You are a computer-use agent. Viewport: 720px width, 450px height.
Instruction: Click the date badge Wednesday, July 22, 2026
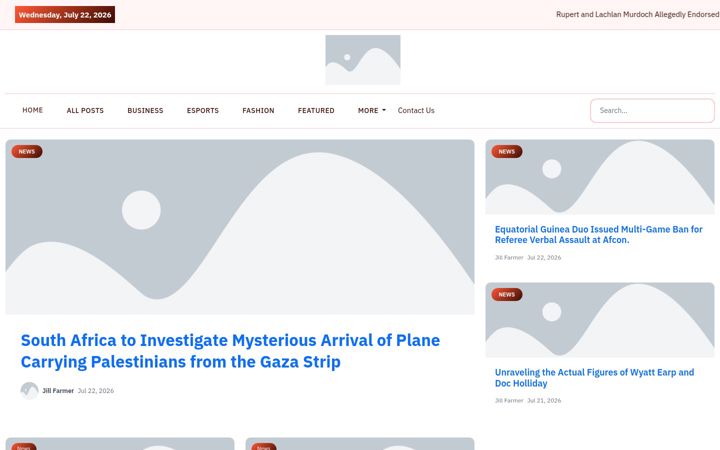[65, 15]
